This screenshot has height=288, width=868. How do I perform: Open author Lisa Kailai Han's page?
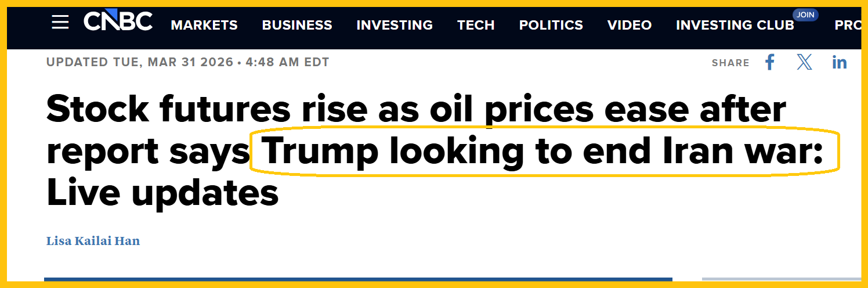coord(93,240)
